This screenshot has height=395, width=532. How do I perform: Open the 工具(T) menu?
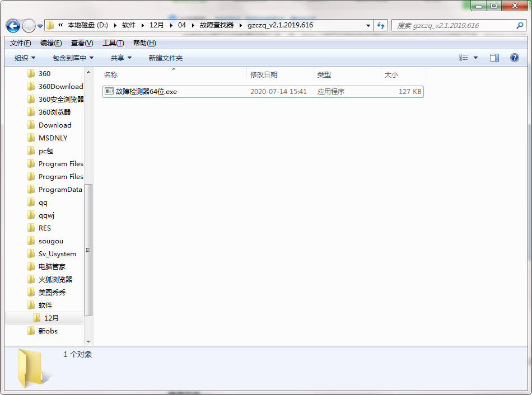(x=113, y=43)
